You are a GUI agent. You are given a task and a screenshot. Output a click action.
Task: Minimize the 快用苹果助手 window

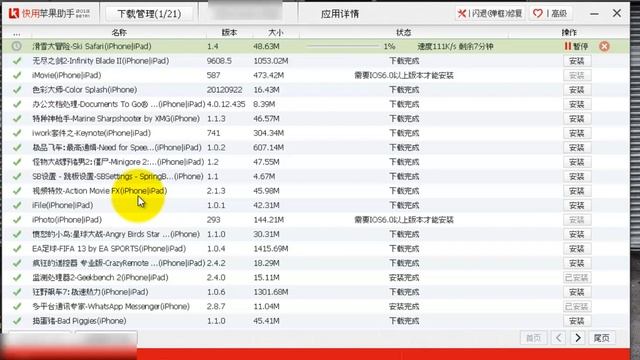(x=594, y=13)
